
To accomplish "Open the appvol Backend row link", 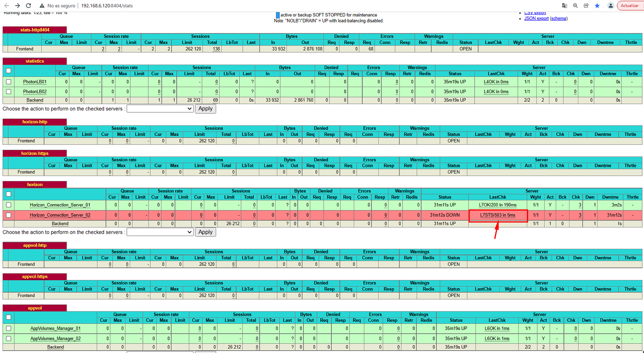I will (x=55, y=347).
